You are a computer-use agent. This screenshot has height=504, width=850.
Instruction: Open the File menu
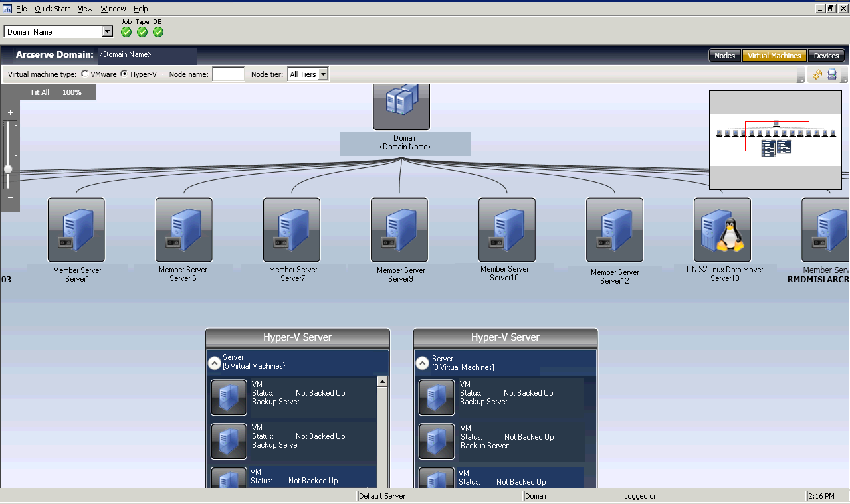tap(21, 9)
